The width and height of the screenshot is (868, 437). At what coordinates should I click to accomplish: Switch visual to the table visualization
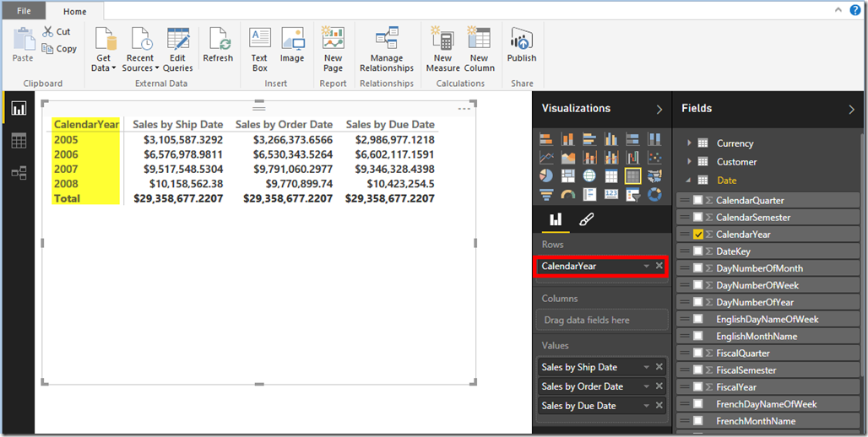coord(610,176)
